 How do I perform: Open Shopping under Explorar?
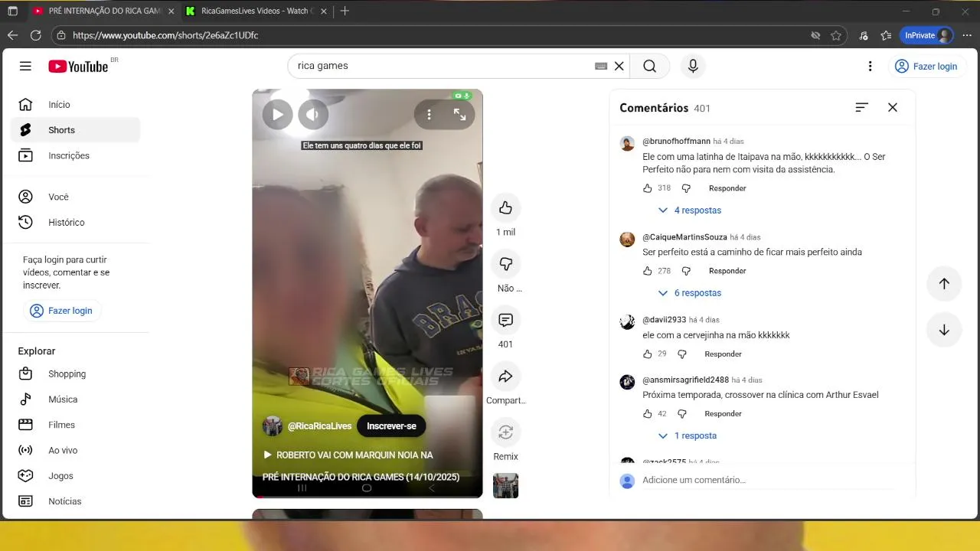[75, 373]
